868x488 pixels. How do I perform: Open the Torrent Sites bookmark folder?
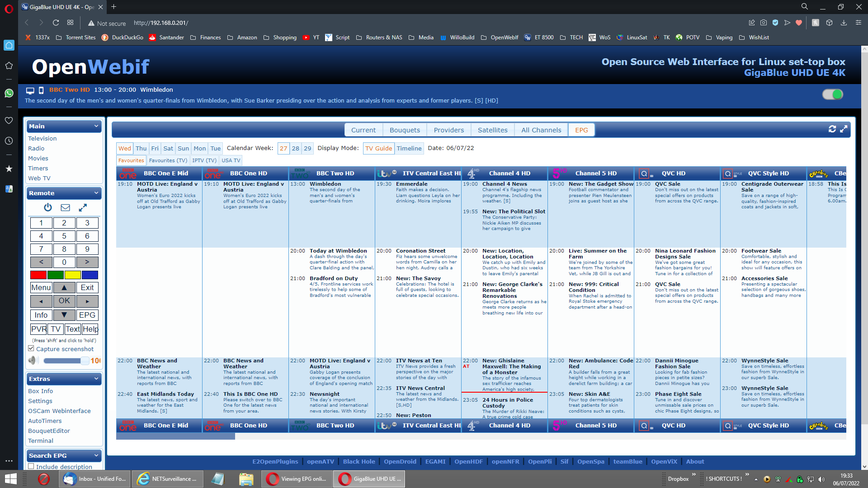tap(75, 38)
